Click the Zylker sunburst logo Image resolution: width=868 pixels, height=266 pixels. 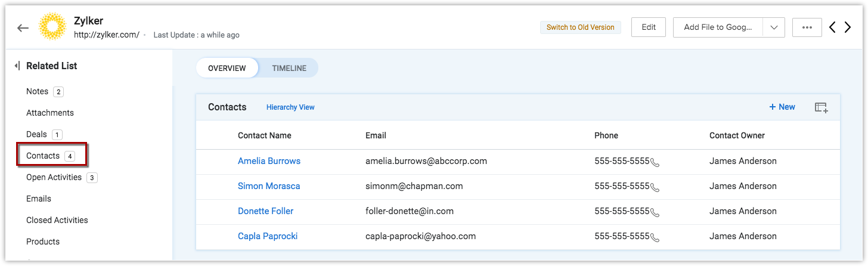click(52, 27)
